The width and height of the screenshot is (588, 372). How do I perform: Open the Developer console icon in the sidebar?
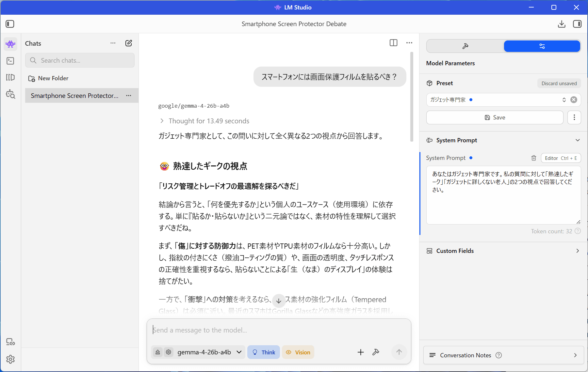10,61
